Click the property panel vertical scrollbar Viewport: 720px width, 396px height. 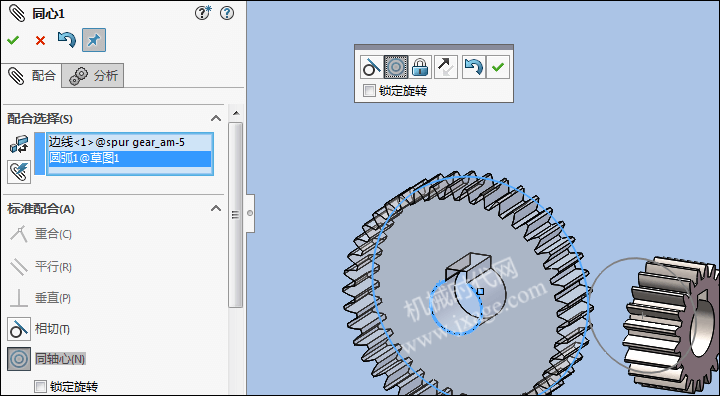tap(236, 215)
